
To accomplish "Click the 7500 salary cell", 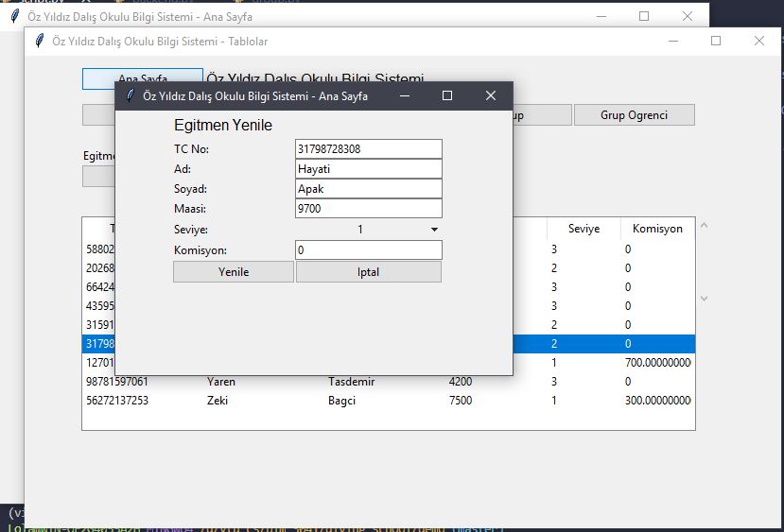I will [x=461, y=401].
